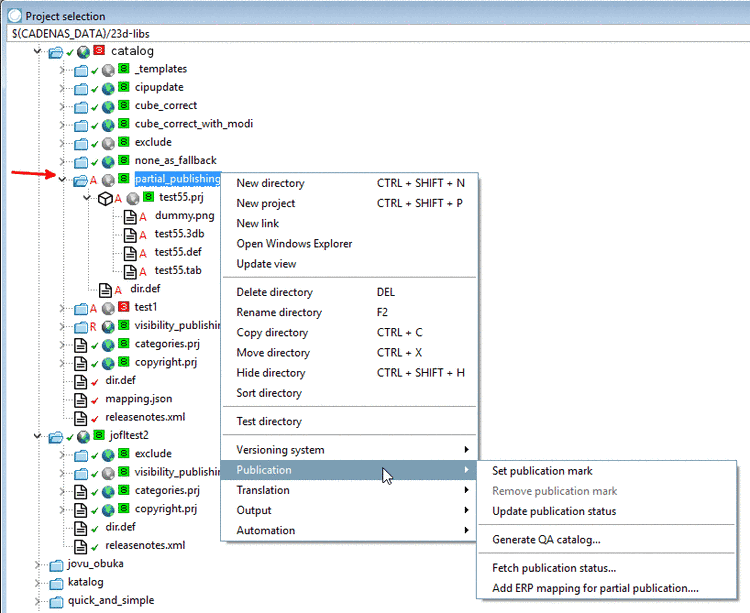Choose Sort directory menu entry
Screen dimensions: 750x613
(349, 393)
